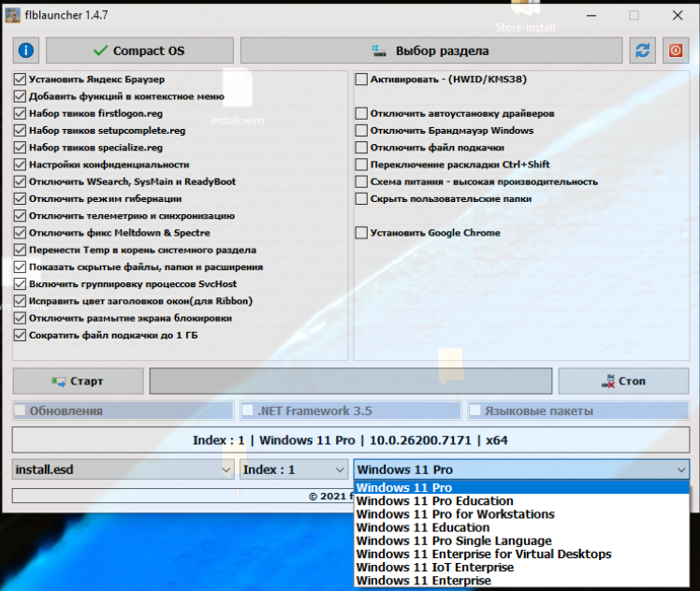The height and width of the screenshot is (591, 700).
Task: Enable Активировать - (HWID/KMS38)
Action: tap(361, 79)
